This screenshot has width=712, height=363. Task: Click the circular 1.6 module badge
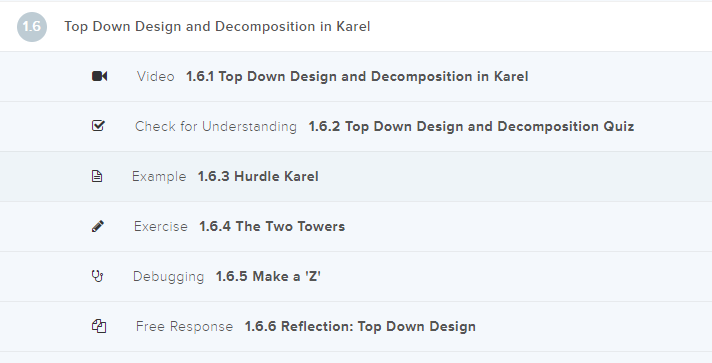click(x=32, y=27)
